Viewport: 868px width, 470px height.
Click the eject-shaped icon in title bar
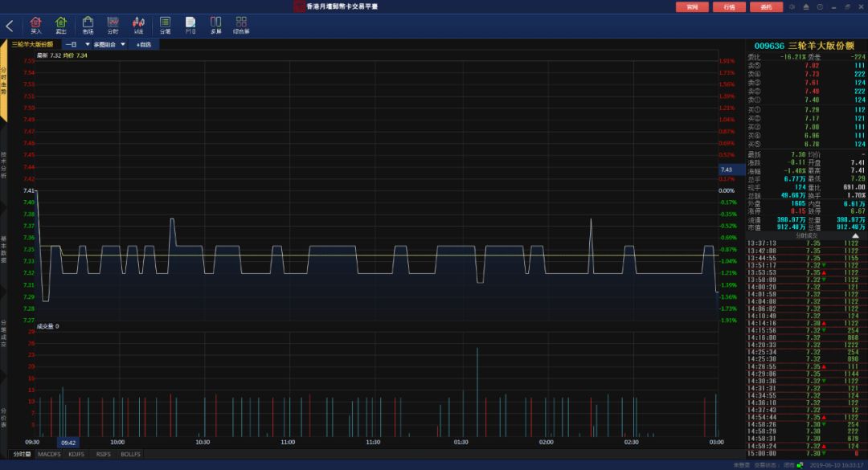point(806,6)
